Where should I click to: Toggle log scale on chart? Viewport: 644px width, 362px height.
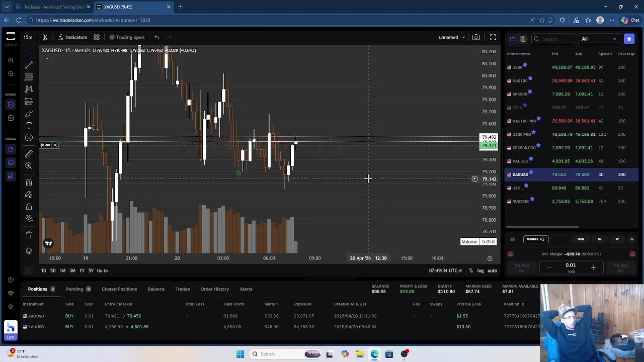pyautogui.click(x=480, y=270)
